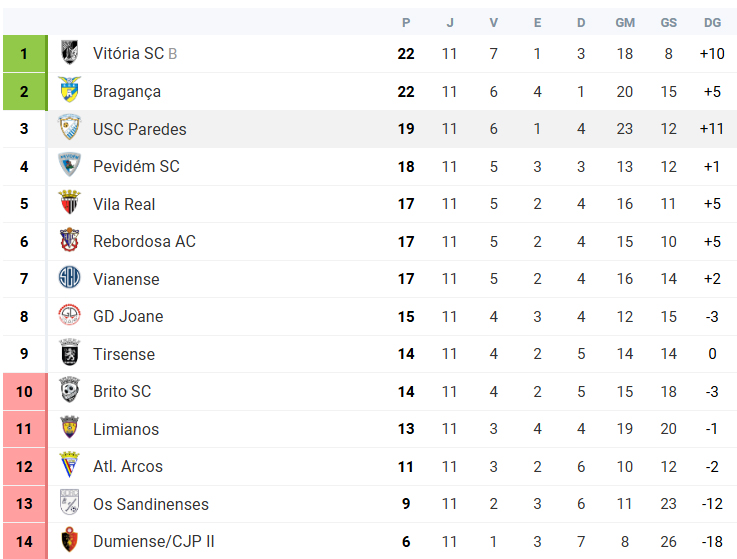Click the Vitória SC B club crest
The width and height of the screenshot is (737, 559).
70,53
